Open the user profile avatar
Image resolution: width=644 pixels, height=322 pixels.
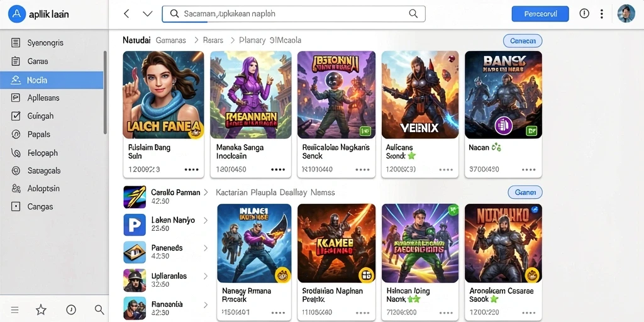point(626,14)
